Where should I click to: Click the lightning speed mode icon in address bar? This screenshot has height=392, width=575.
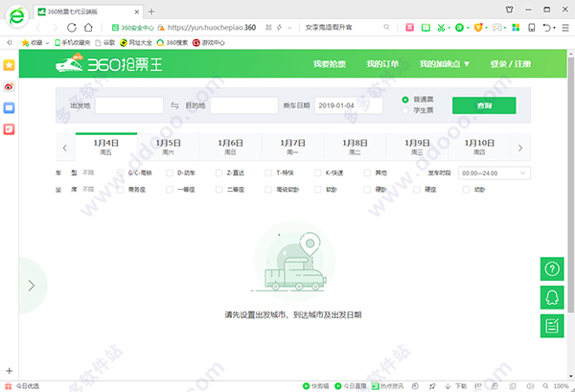pyautogui.click(x=280, y=28)
